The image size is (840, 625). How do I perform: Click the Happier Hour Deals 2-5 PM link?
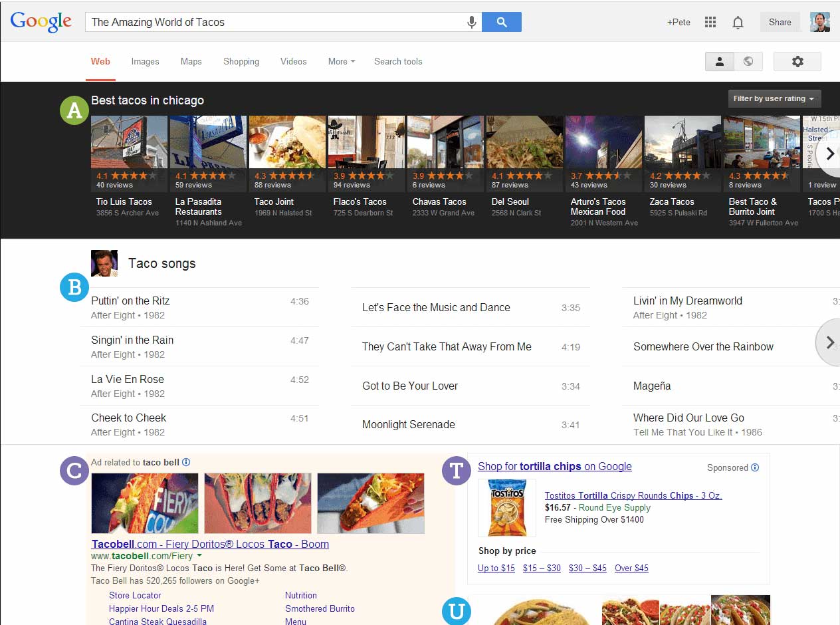[x=161, y=608]
